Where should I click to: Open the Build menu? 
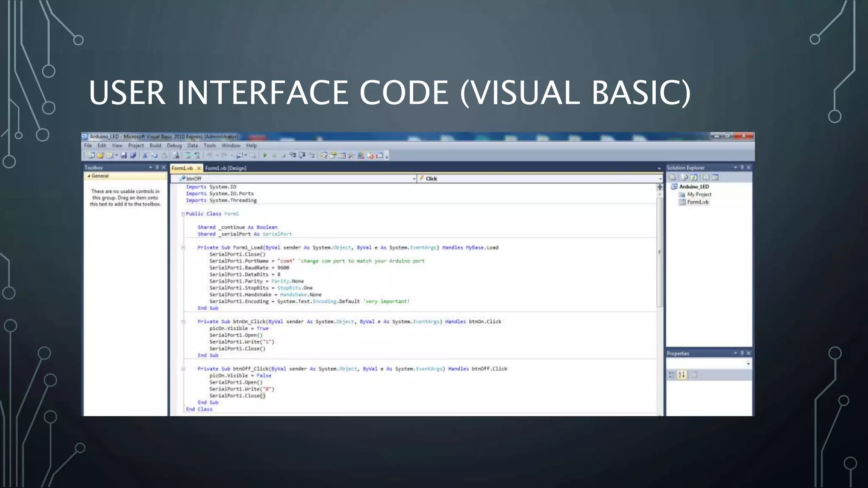pyautogui.click(x=156, y=145)
